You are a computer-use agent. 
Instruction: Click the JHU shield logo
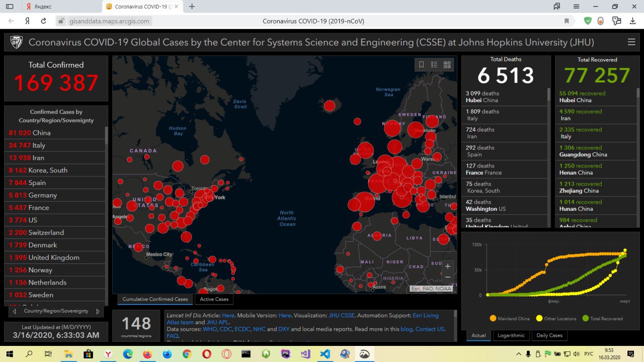pos(17,42)
